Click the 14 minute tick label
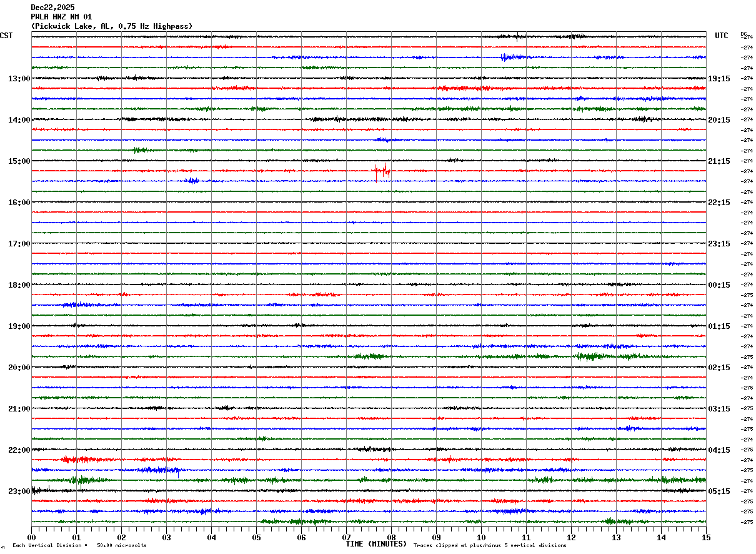This screenshot has height=554, width=756. coord(661,537)
